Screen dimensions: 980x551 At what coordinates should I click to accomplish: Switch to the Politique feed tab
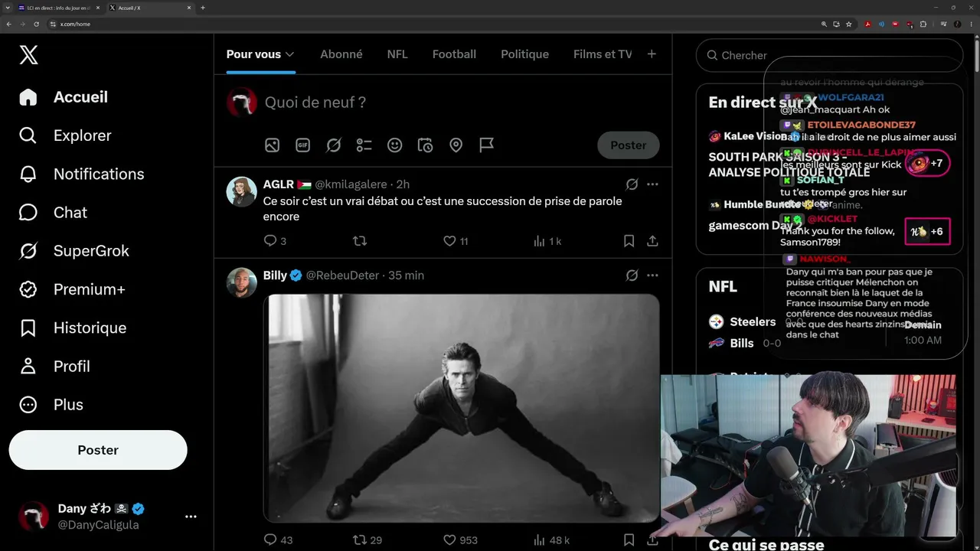(x=524, y=54)
